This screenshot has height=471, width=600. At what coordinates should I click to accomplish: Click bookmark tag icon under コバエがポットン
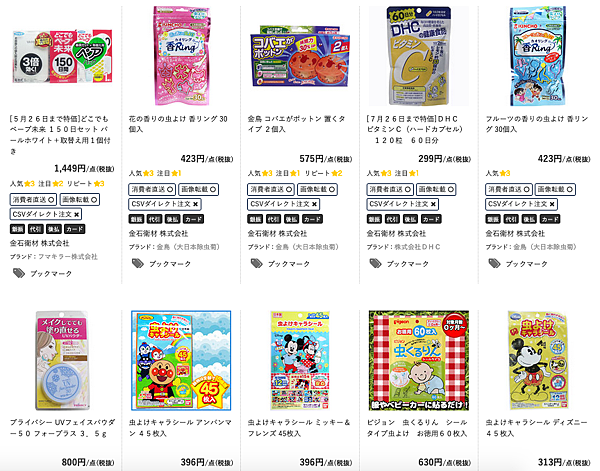pos(256,263)
